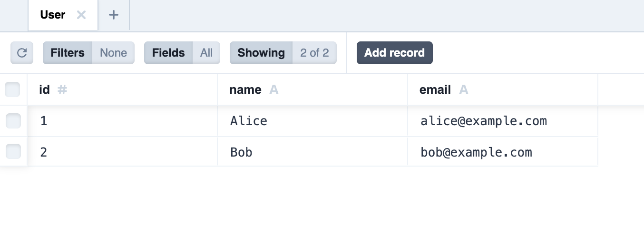Click the id cell with value 1
This screenshot has height=237, width=644.
pos(44,121)
